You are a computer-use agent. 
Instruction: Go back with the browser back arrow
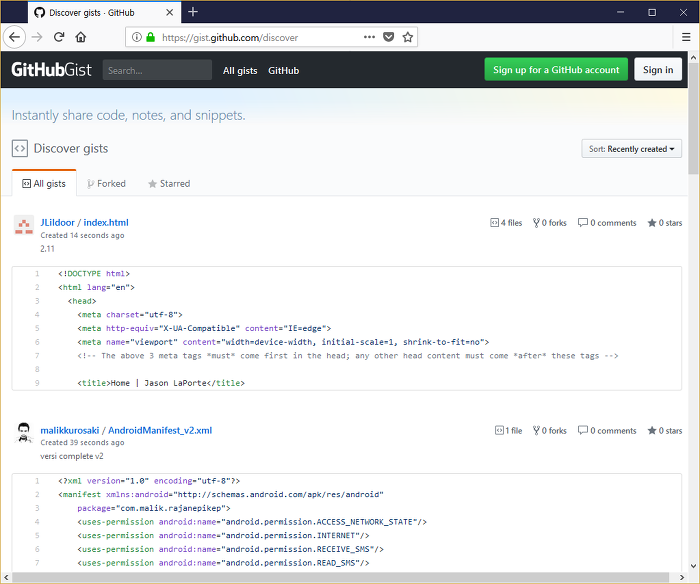pos(14,37)
